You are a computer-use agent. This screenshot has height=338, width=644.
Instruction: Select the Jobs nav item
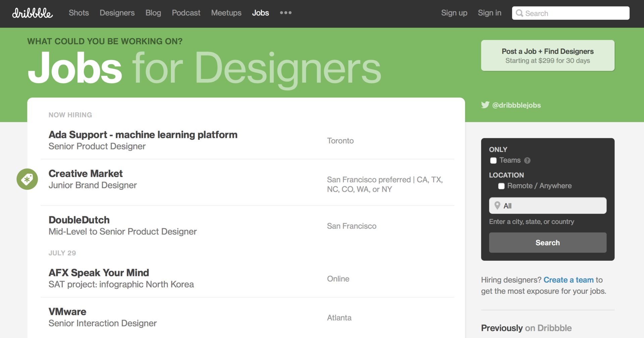click(261, 13)
